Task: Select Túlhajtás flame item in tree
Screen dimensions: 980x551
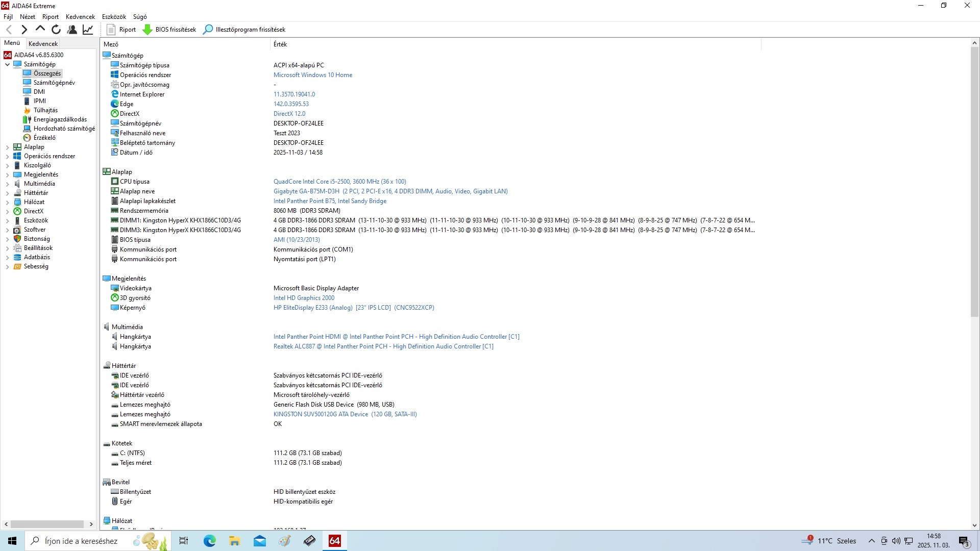Action: [x=45, y=110]
